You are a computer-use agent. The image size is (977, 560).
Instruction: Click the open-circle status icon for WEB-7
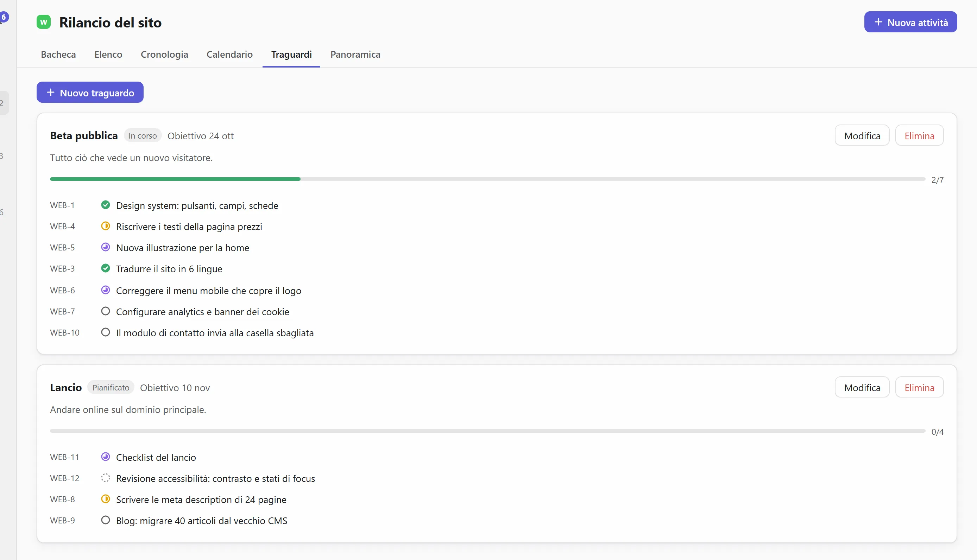[x=106, y=312]
